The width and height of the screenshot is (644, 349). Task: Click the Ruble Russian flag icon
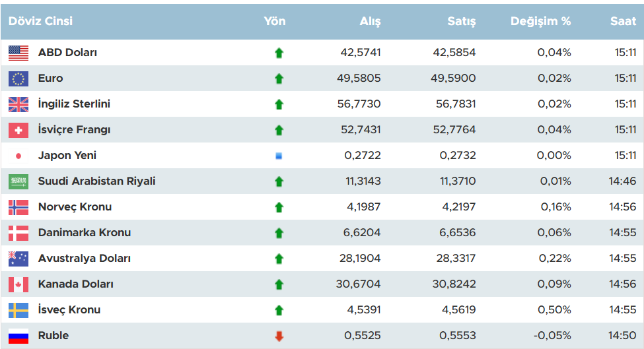point(18,336)
